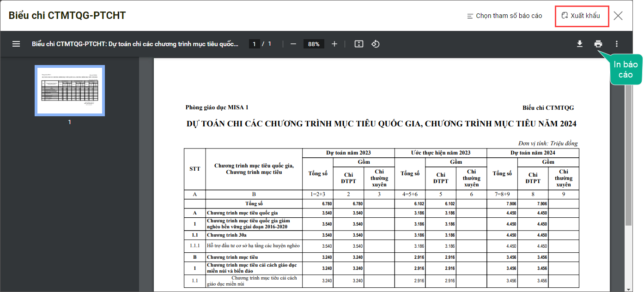The height and width of the screenshot is (292, 644).
Task: Click the scroll down arrow at bottom right
Action: [x=628, y=289]
